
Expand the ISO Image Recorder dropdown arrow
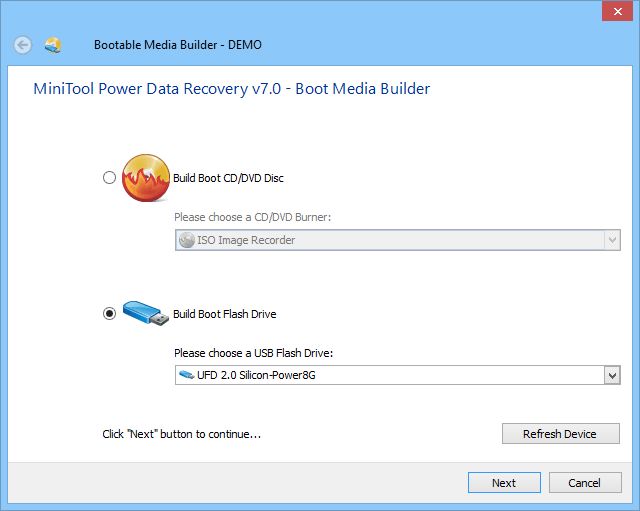(612, 240)
